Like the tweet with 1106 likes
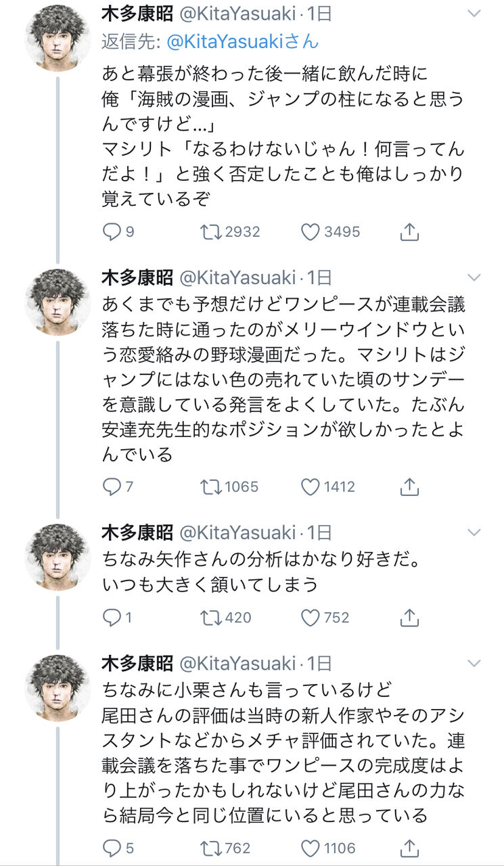 coord(311,848)
